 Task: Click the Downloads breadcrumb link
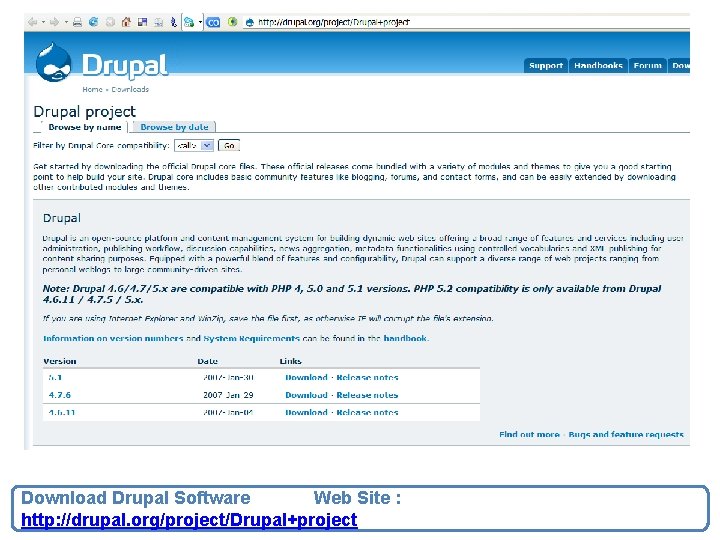tap(130, 89)
